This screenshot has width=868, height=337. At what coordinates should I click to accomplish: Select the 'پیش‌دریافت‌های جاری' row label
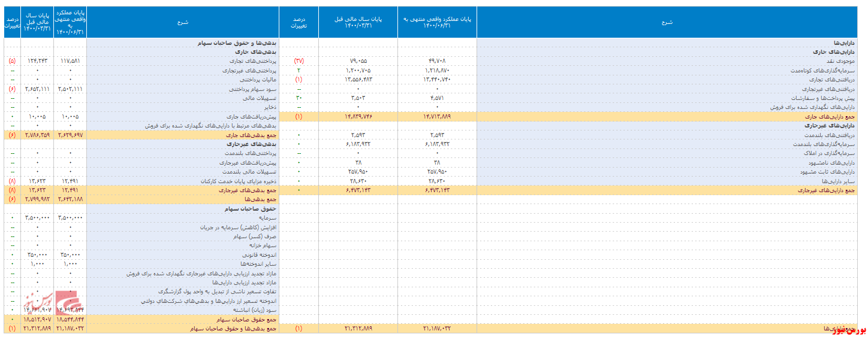pos(250,116)
